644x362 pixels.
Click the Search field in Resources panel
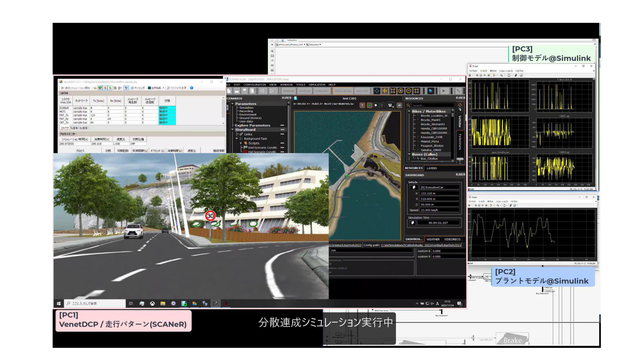(433, 105)
